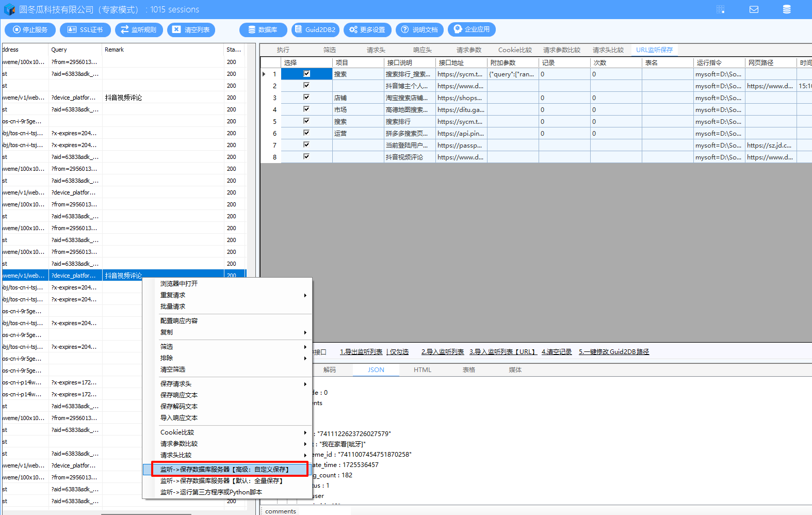Select the 抖音视频评论 remark cell in row four
Screen dimensions: 812x515
pos(124,98)
